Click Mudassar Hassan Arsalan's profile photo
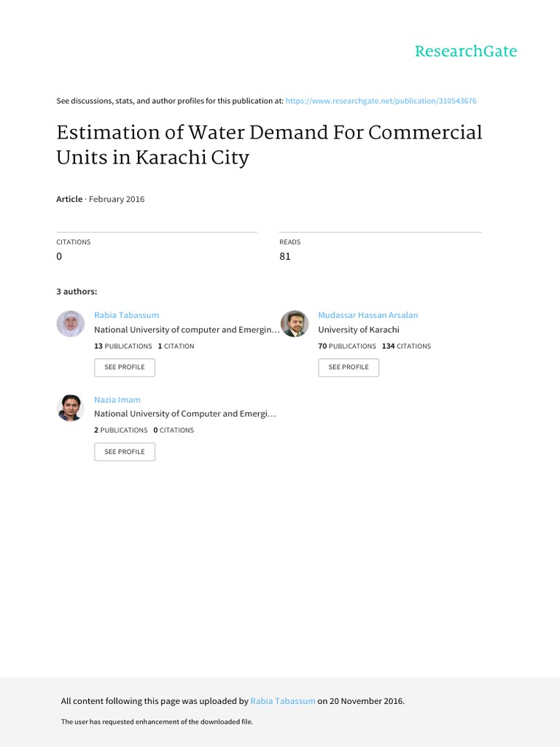This screenshot has width=560, height=747. click(295, 324)
